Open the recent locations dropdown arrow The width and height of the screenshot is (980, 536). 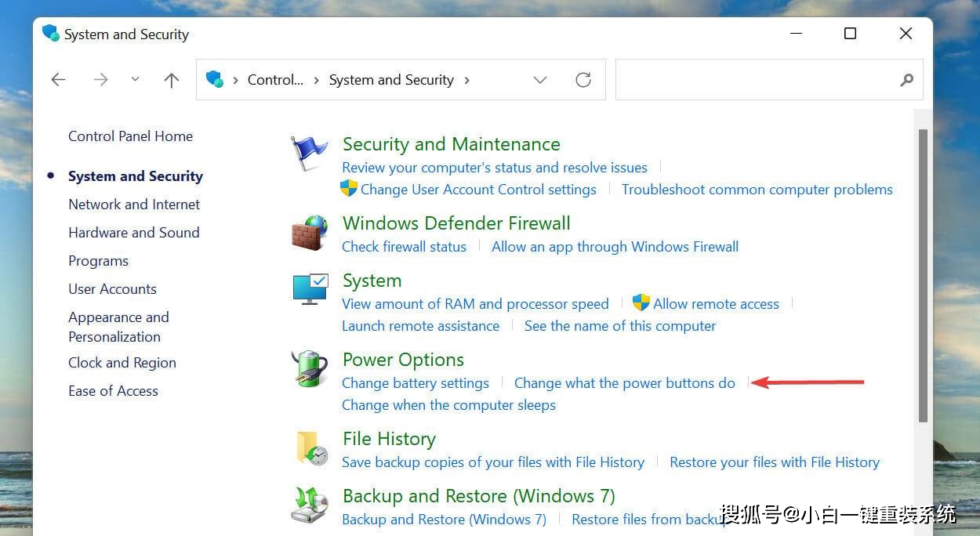pos(135,79)
